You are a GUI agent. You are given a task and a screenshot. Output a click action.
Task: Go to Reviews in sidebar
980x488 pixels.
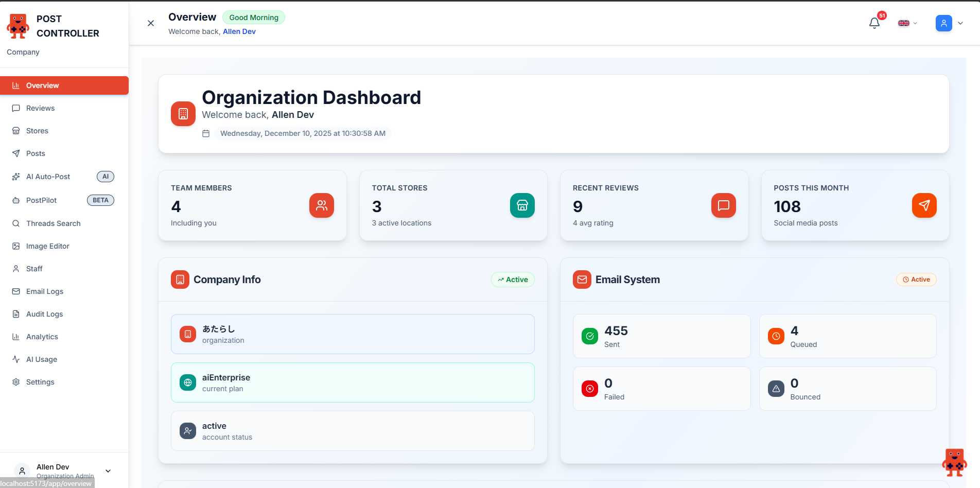40,108
